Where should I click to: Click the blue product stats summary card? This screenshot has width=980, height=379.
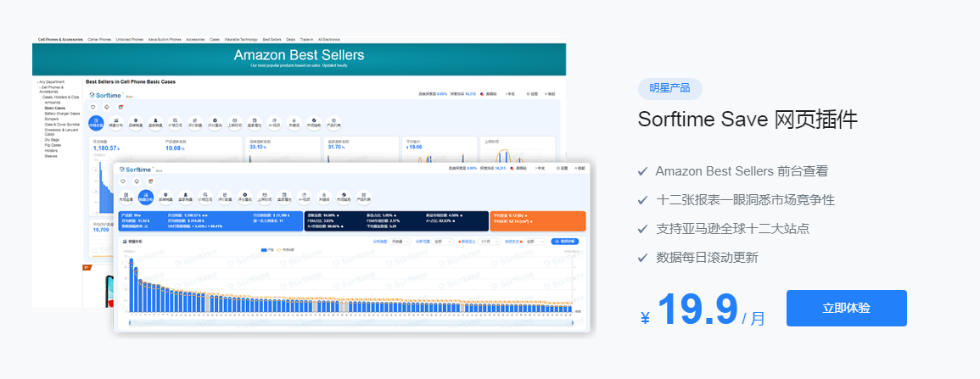pos(210,221)
